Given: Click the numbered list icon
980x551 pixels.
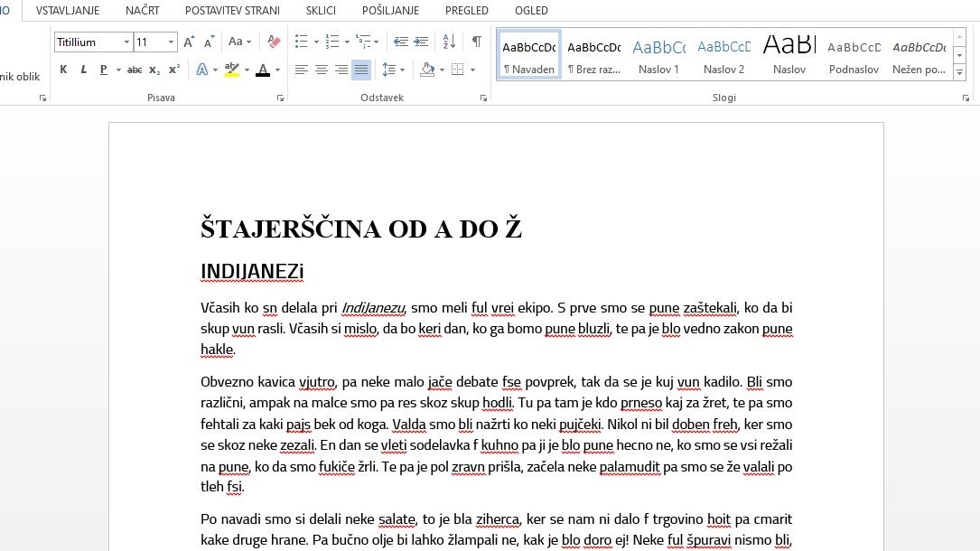Looking at the screenshot, I should (331, 42).
